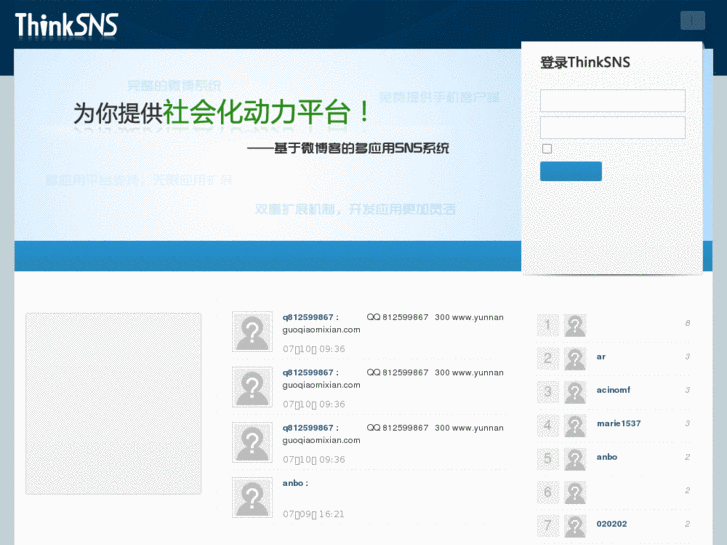Click the 07-09 16:21 timestamp
Screen dimensions: 727x545
pos(313,514)
